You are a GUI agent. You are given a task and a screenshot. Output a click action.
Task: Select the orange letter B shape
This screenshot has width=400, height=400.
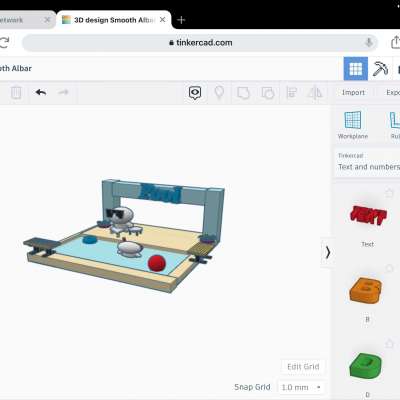(366, 290)
